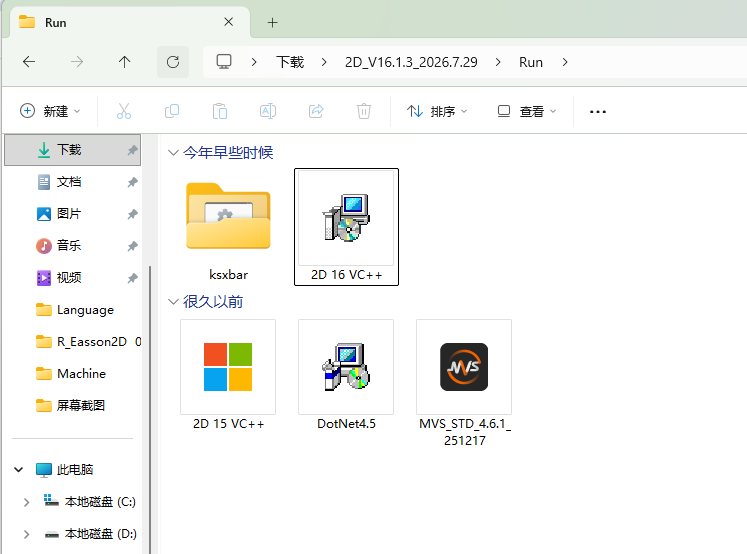Click the Cut scissors icon
The image size is (747, 554).
click(x=124, y=111)
